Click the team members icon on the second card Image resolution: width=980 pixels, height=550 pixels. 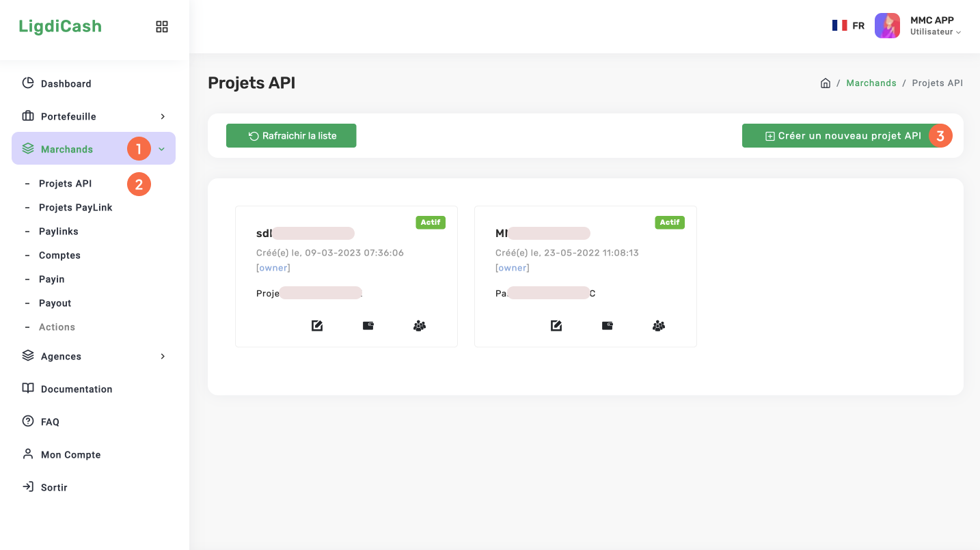(x=658, y=325)
